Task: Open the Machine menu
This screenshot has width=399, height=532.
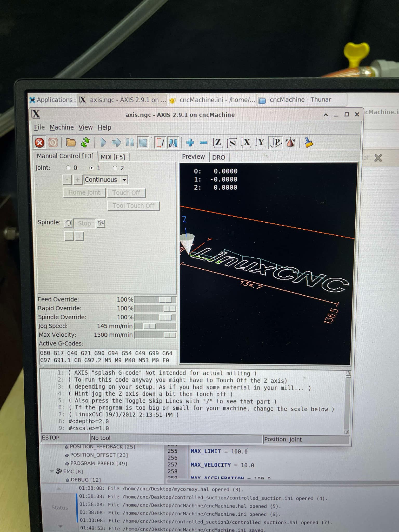Action: click(x=62, y=127)
